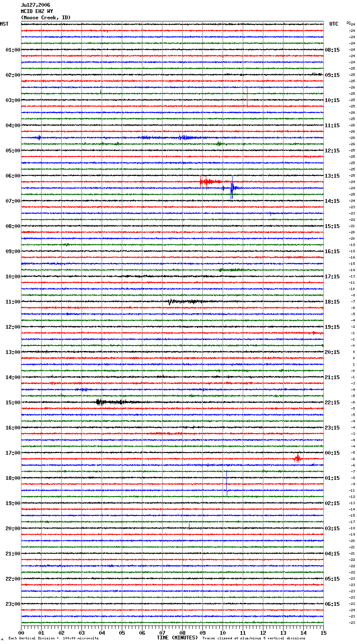
Task: Click the 10 minute tick label
Action: pos(223,633)
